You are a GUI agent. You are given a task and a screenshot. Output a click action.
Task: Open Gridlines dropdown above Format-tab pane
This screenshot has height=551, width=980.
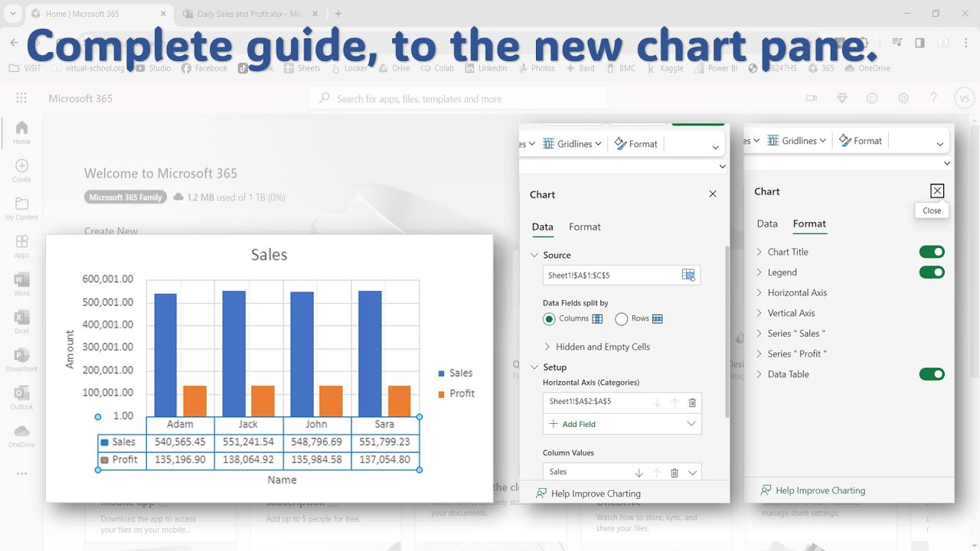(797, 141)
